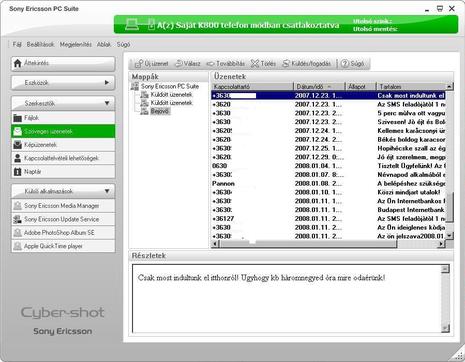Click the horizontal scrollbar thumb of message list
The height and width of the screenshot is (362, 465).
click(x=308, y=244)
